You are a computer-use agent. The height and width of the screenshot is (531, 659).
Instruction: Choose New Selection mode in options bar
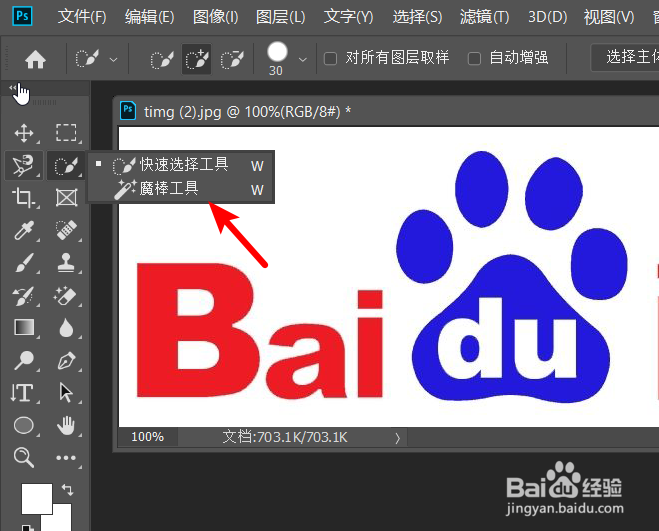(x=162, y=59)
